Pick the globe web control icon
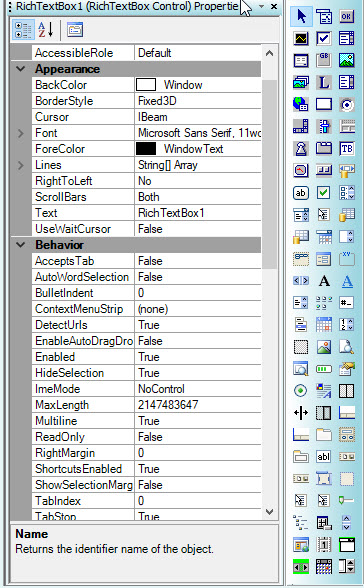The height and width of the screenshot is (588, 364). pyautogui.click(x=301, y=104)
